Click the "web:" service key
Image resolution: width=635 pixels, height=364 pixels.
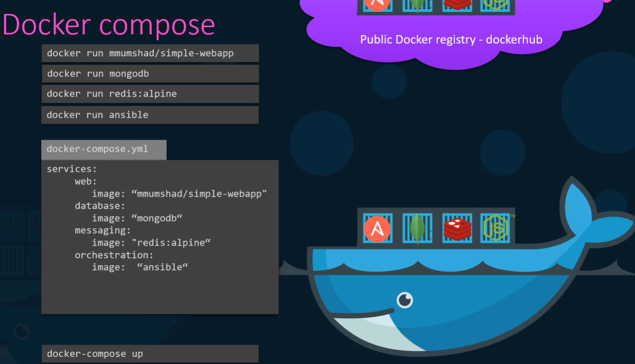[86, 181]
